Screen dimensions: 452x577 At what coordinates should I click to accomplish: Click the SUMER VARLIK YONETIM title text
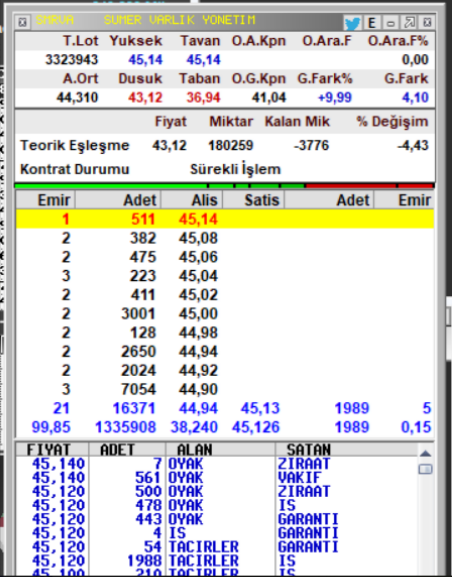coord(179,20)
